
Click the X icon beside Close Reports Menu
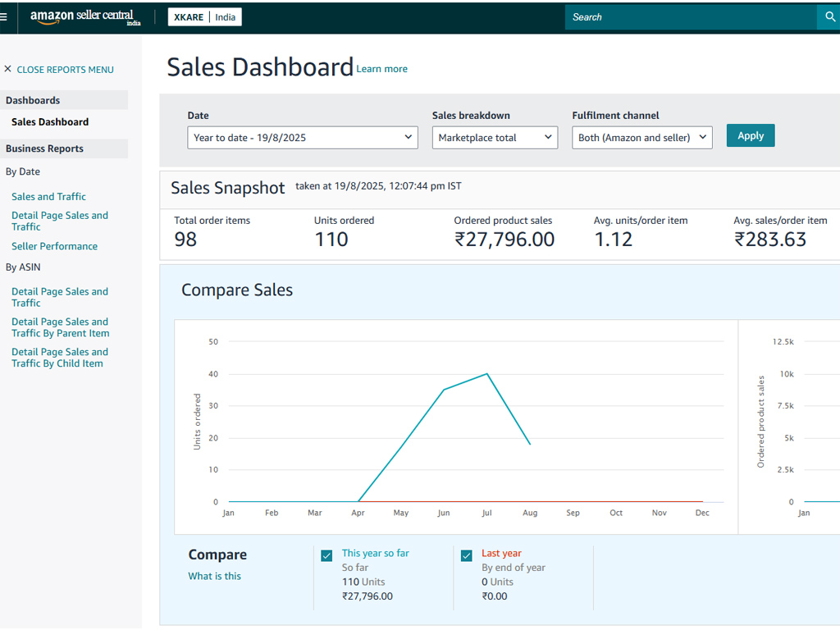coord(7,69)
